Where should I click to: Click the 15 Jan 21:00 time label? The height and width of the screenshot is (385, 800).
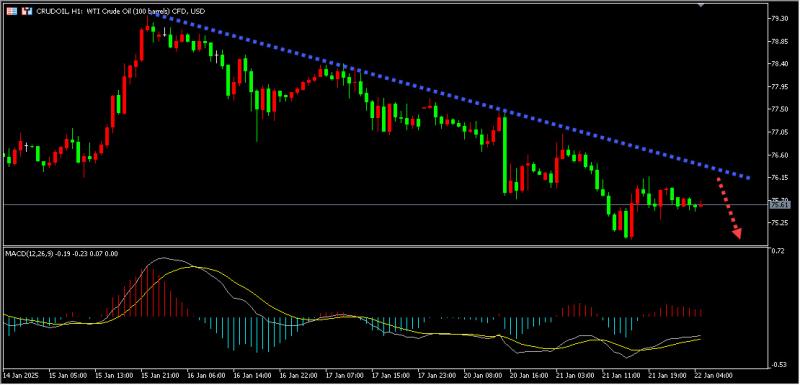[161, 375]
